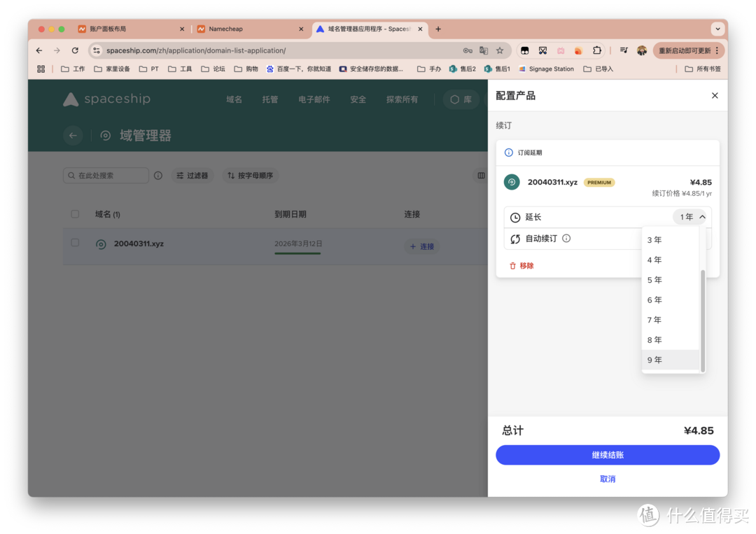Viewport: 756px width, 534px height.
Task: Click the clock icon next to 延长
Action: (x=514, y=217)
